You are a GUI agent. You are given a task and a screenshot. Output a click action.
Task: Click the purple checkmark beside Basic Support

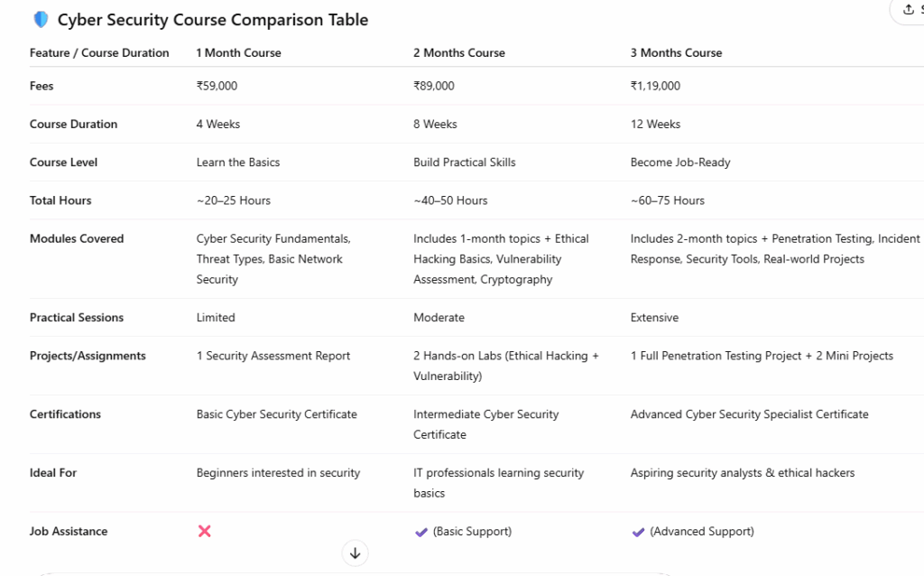click(x=420, y=532)
